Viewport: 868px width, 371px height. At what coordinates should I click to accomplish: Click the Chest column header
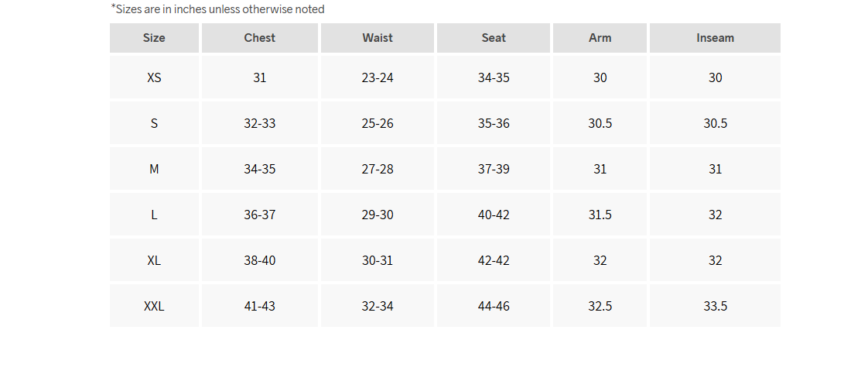pyautogui.click(x=260, y=38)
